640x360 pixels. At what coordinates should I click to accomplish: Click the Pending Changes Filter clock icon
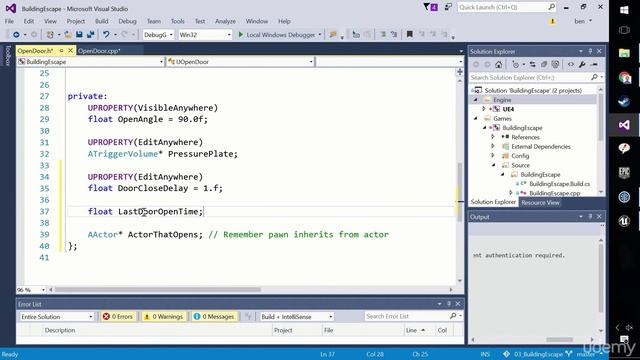pyautogui.click(x=516, y=64)
